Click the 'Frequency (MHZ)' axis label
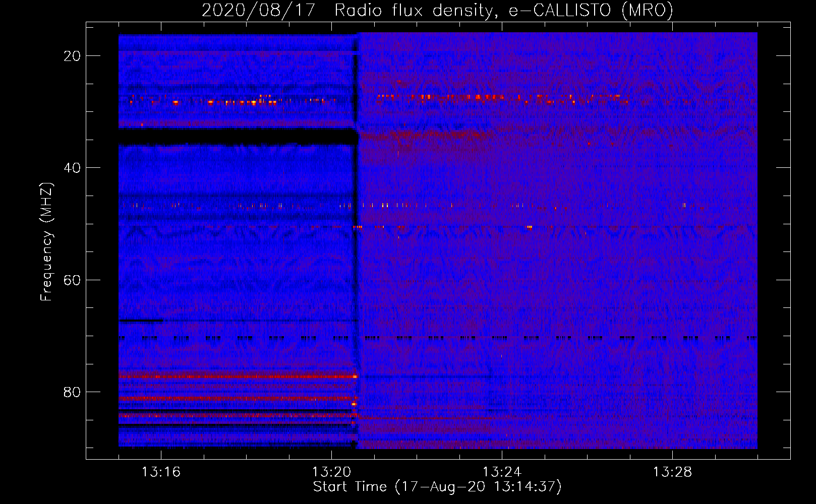The width and height of the screenshot is (816, 504). (46, 242)
